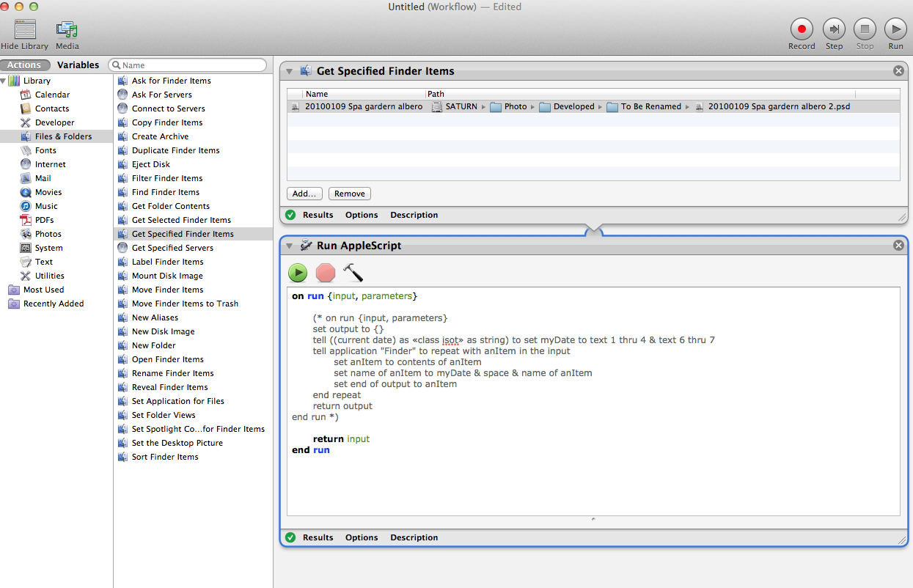
Task: Select Create Archive action
Action: 160,136
